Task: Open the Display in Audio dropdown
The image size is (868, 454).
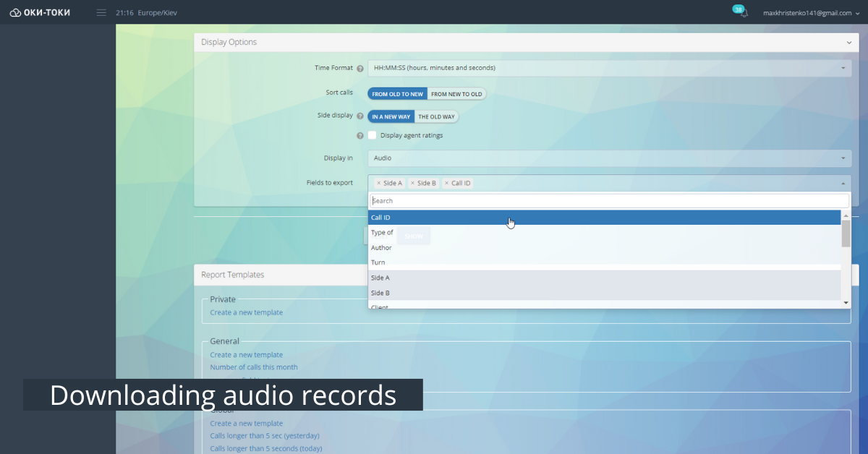Action: (609, 158)
